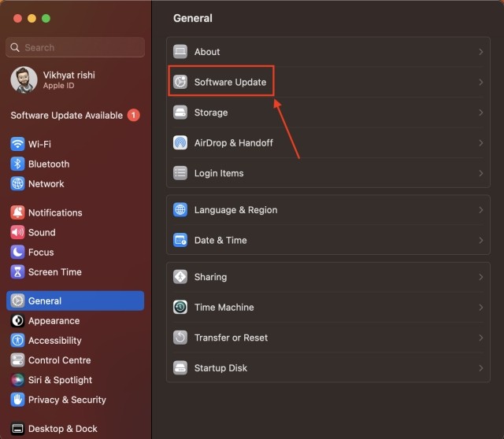
Task: Click the Network globe icon
Action: (x=17, y=183)
